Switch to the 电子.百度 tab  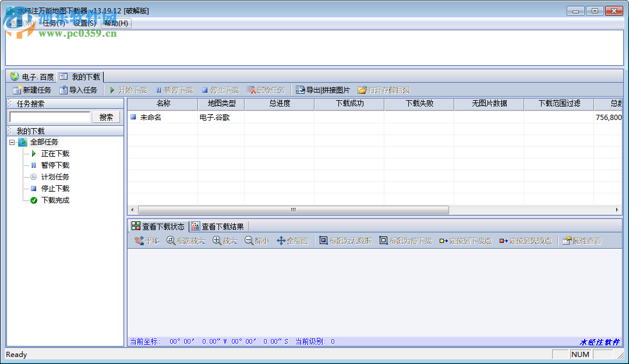(32, 76)
